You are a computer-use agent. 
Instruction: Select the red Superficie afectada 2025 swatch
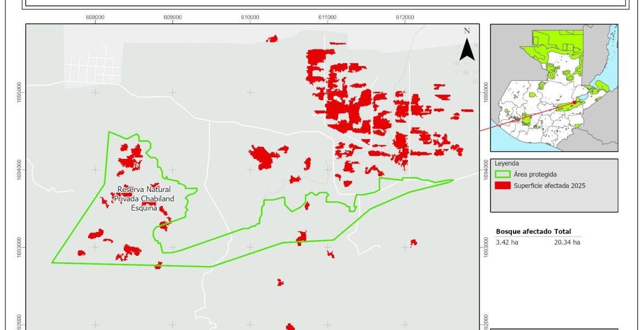[x=504, y=186]
